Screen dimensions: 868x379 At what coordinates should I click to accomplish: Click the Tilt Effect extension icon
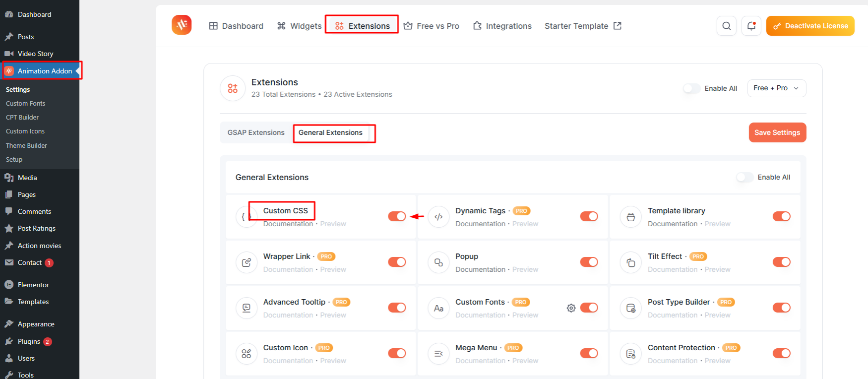pyautogui.click(x=631, y=262)
